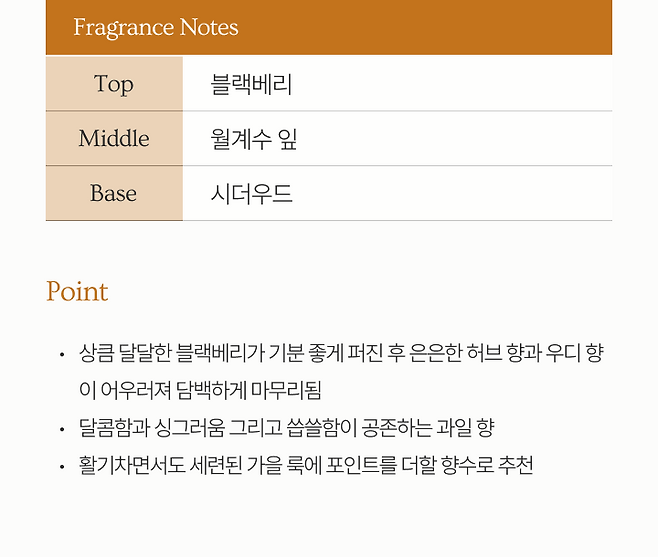This screenshot has height=557, width=658.
Task: Click the Point section heading
Action: coord(77,292)
